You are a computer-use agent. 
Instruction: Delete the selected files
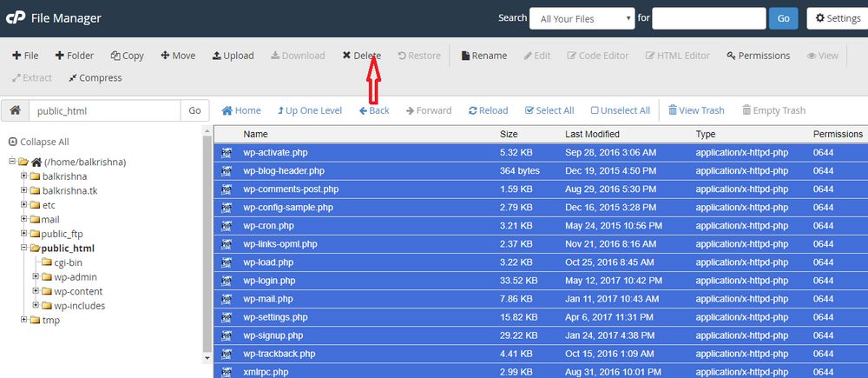[x=361, y=56]
